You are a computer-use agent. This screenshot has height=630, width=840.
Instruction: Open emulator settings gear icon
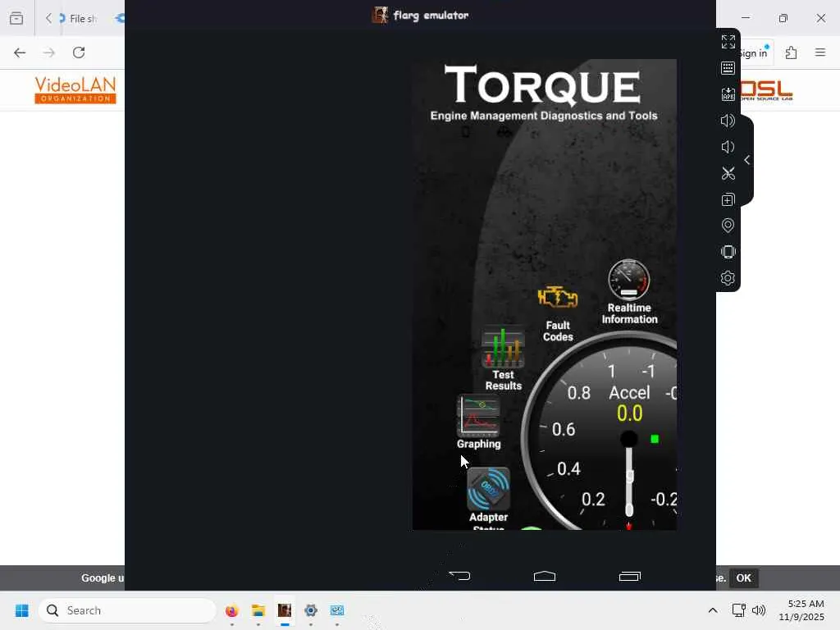click(728, 278)
